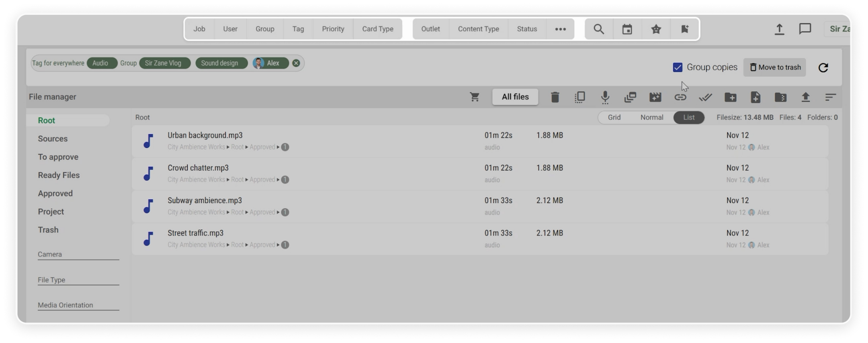Screen dimensions: 868x343
Task: Open the Content Type filter dropdown
Action: (478, 29)
